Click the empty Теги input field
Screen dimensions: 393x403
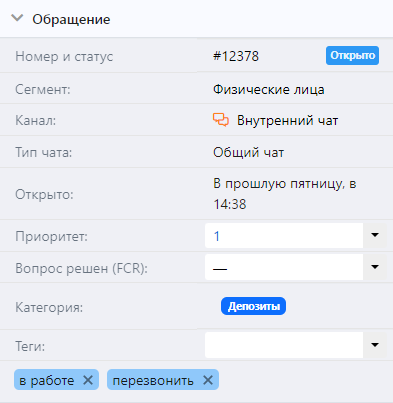click(284, 345)
